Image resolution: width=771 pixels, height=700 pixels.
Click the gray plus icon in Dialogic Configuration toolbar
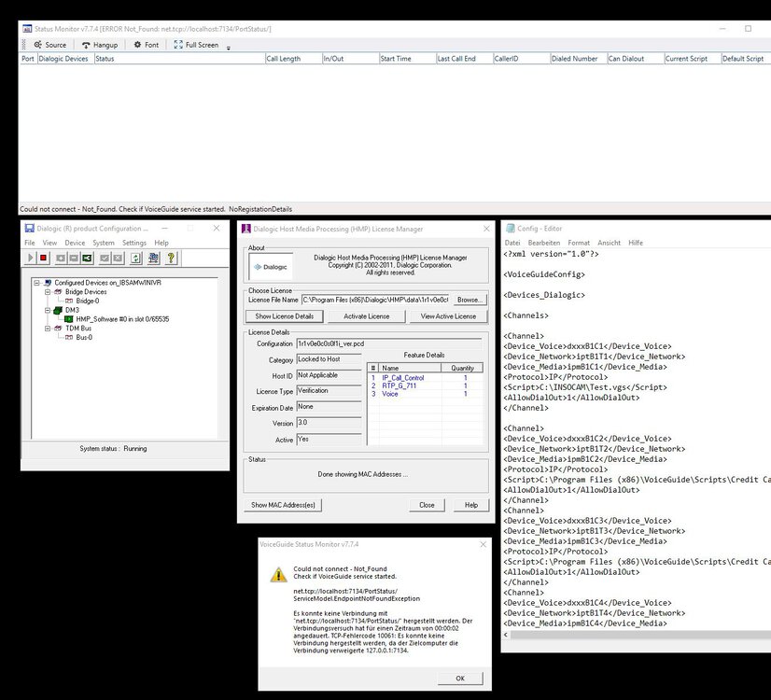point(61,258)
